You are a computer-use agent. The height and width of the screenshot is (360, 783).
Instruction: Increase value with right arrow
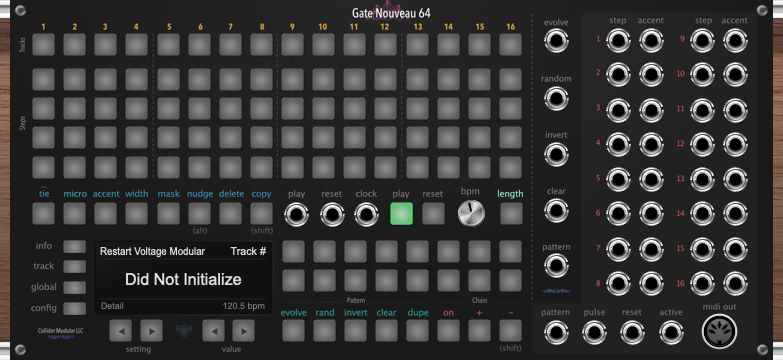pyautogui.click(x=244, y=331)
